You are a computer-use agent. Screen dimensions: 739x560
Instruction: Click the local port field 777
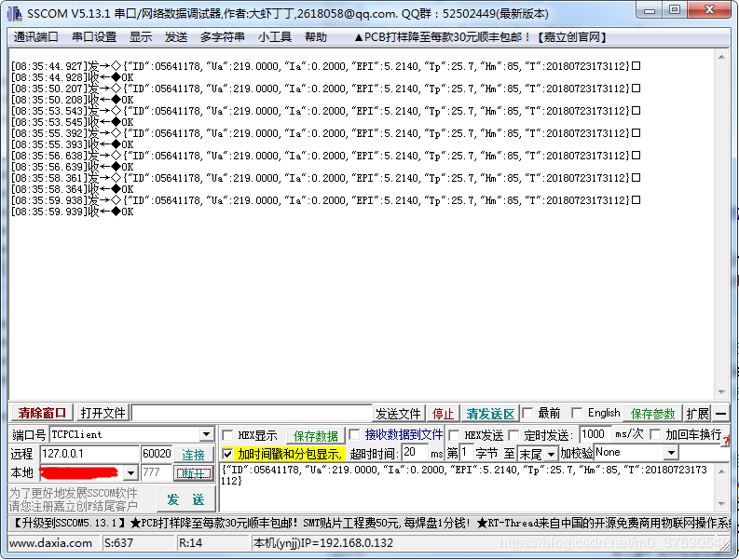[157, 472]
